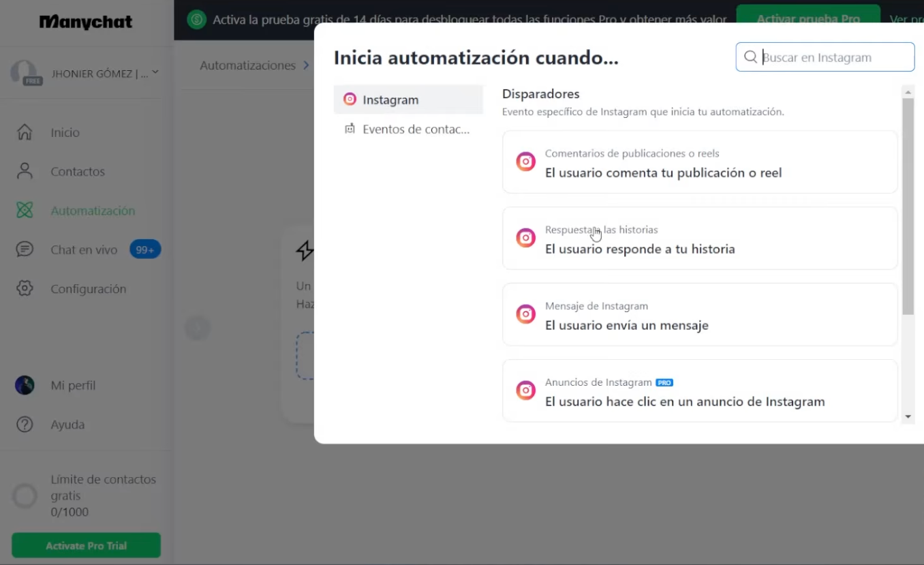Screen dimensions: 924x565
Task: Click the Ayuda question mark icon
Action: point(25,424)
